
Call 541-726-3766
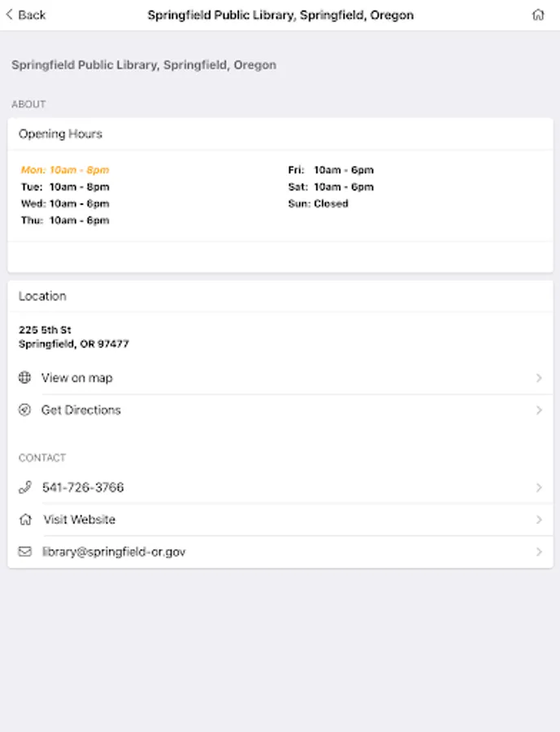83,487
